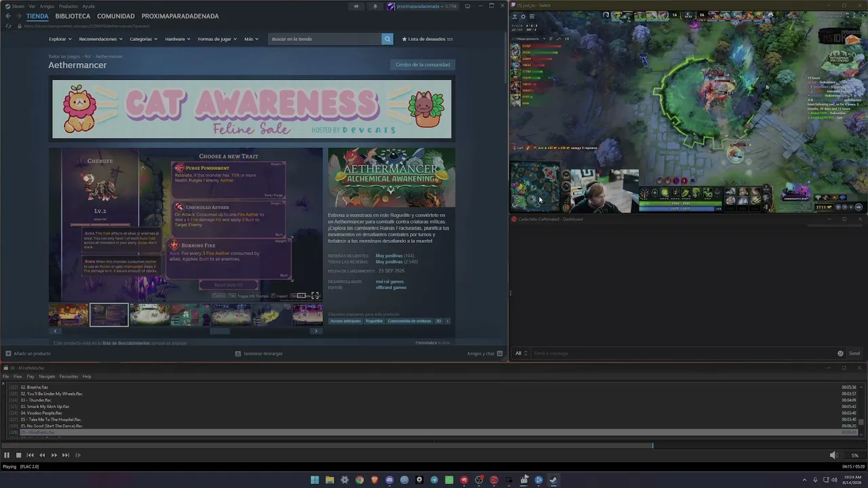Click the Centro de la comunidad button

[422, 64]
